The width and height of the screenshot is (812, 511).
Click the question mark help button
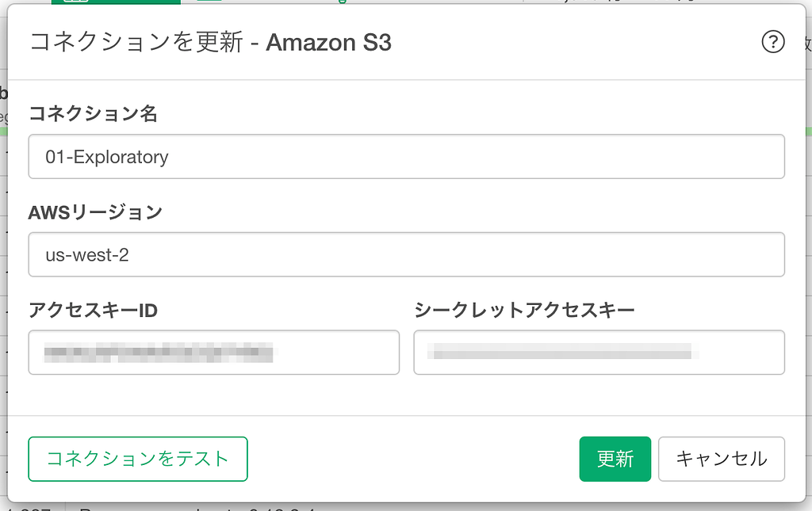tap(773, 42)
